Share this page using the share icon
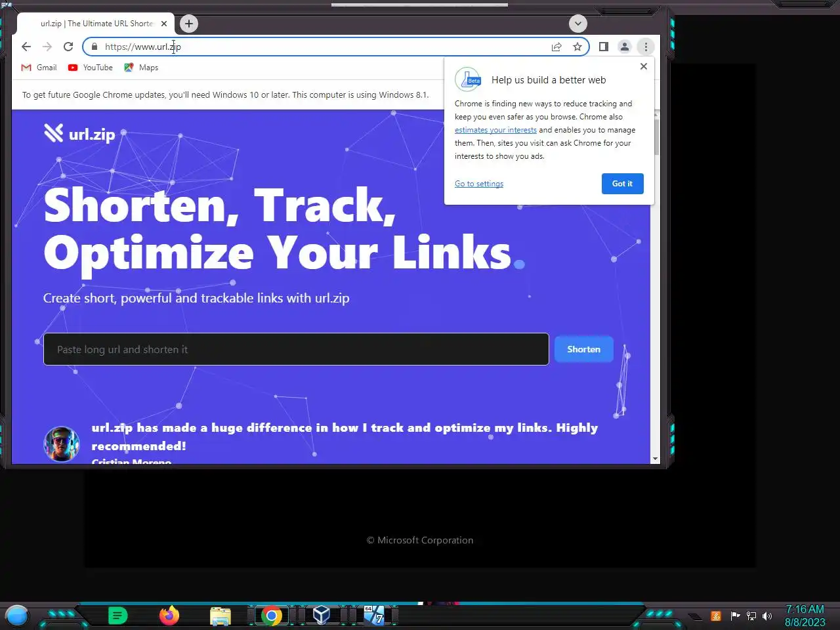This screenshot has width=840, height=630. (x=556, y=47)
